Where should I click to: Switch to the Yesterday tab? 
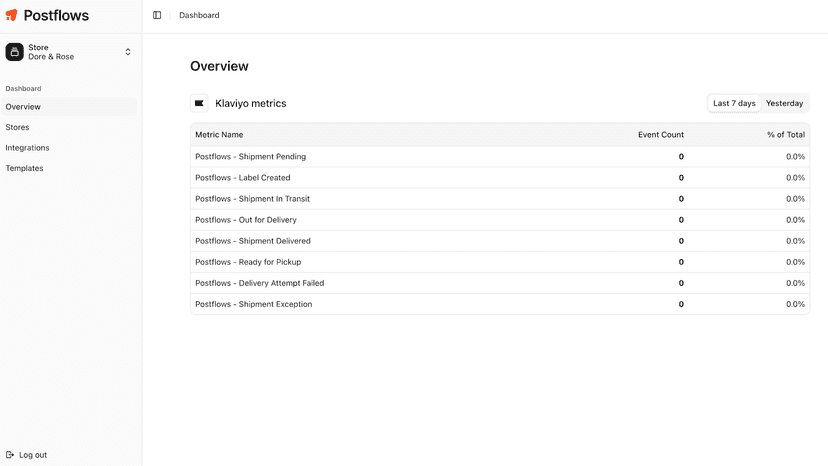784,104
